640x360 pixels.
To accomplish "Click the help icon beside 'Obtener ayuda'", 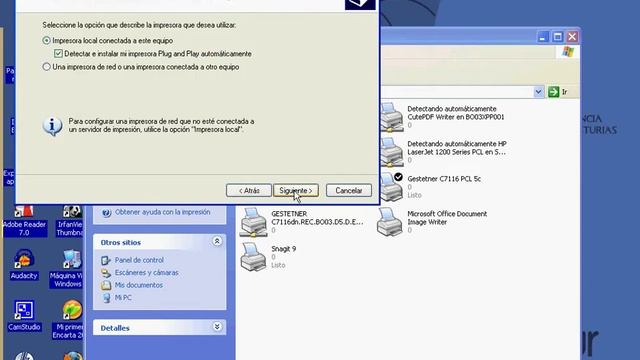I will click(106, 213).
